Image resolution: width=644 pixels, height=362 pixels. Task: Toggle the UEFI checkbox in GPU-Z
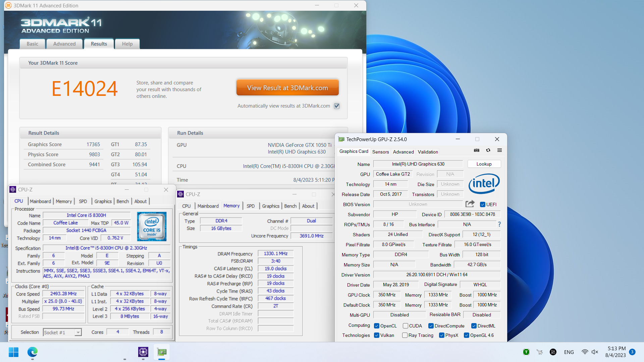point(482,204)
